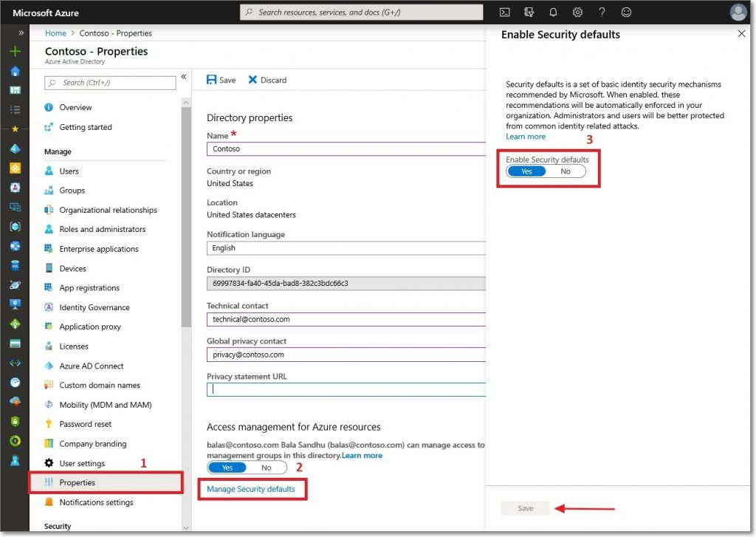
Task: Select Properties in the menu
Action: click(106, 482)
